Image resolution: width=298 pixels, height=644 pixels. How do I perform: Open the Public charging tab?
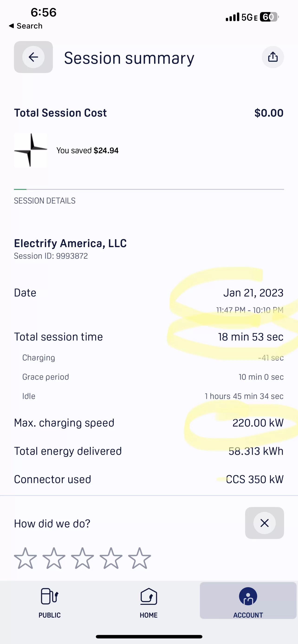49,603
